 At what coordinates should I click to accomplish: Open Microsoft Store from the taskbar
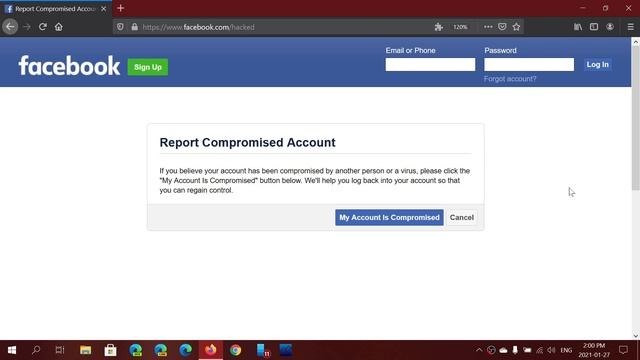click(110, 350)
